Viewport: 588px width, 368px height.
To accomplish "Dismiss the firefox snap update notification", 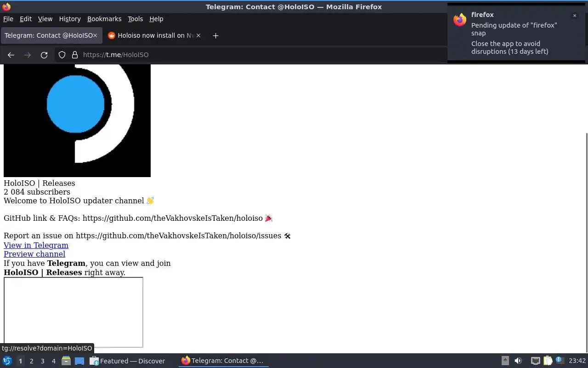I will click(574, 16).
